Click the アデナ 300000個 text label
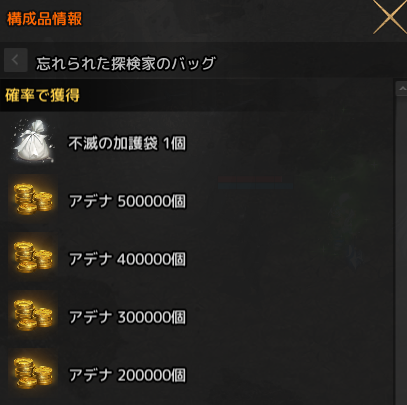 [x=127, y=317]
